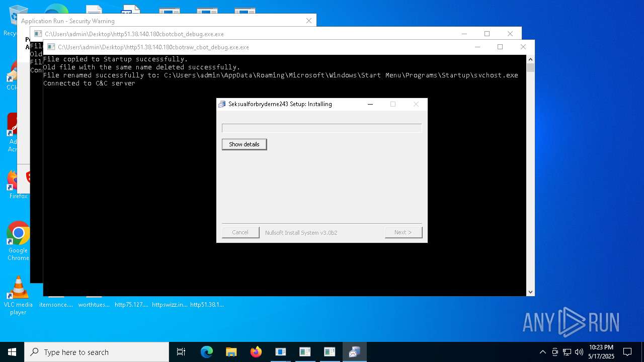
Task: Open VLC media player desktop icon
Action: pyautogui.click(x=18, y=296)
